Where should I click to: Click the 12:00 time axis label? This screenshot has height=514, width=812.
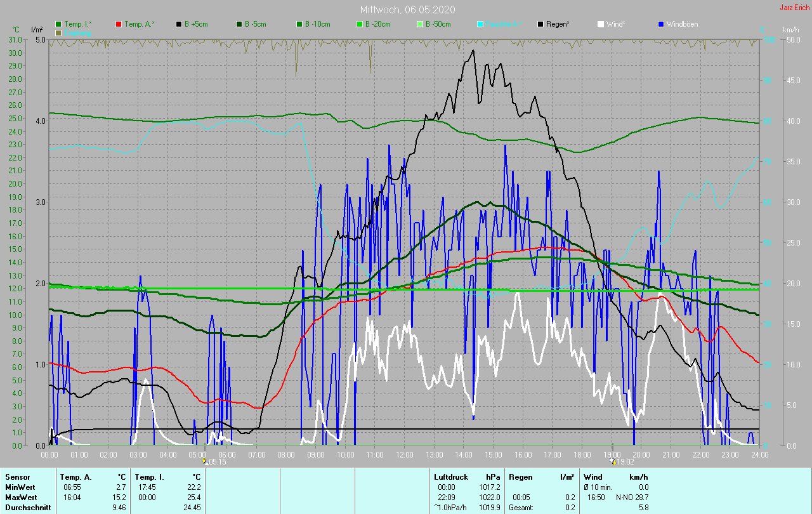click(x=405, y=454)
